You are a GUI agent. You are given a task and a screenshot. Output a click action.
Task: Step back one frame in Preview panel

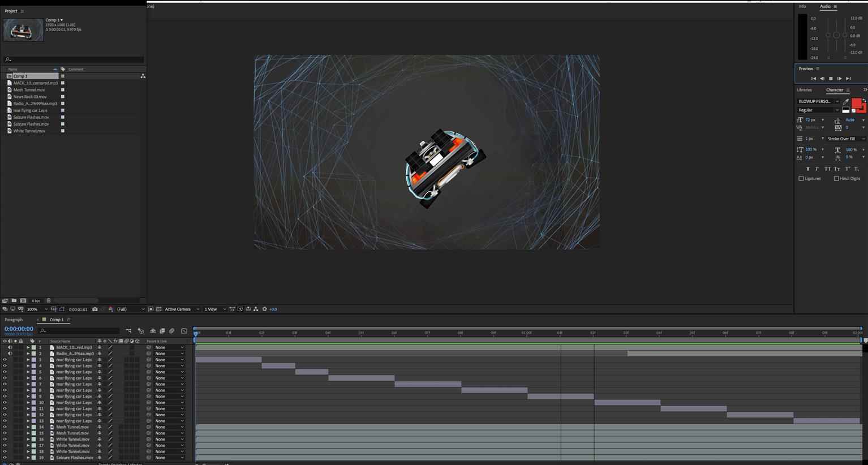click(822, 79)
